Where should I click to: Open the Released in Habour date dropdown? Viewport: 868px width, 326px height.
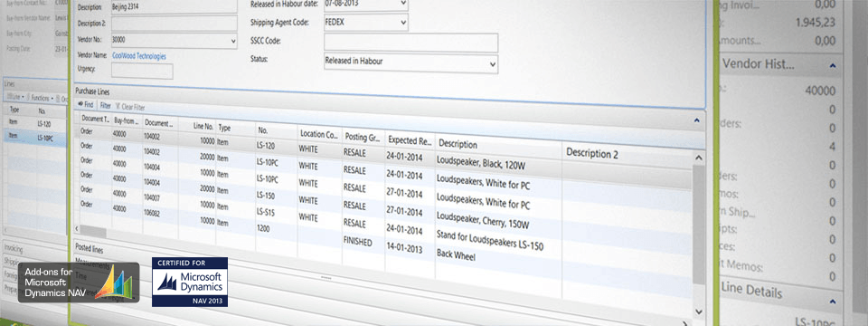(403, 4)
